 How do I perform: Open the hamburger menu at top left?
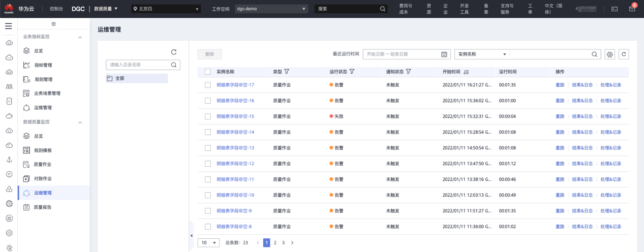tap(9, 26)
